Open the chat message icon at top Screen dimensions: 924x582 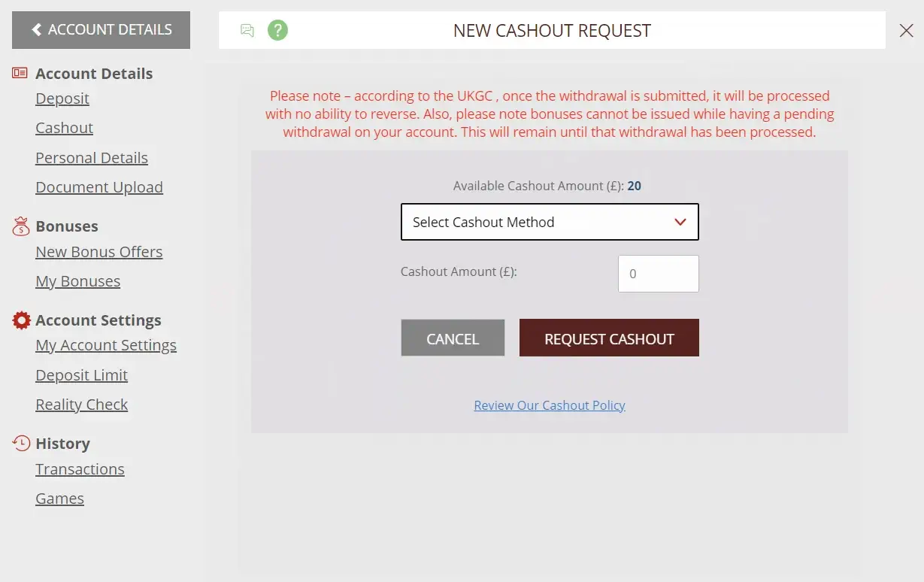pyautogui.click(x=247, y=30)
